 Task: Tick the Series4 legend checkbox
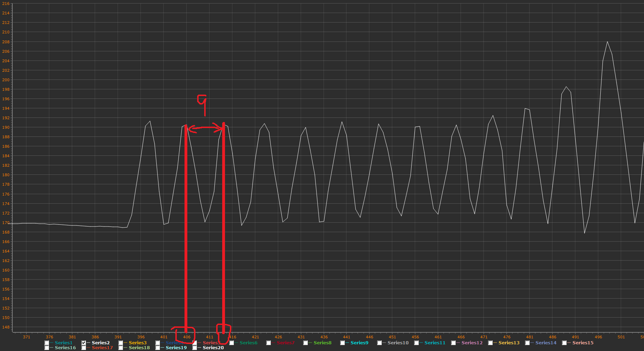coord(158,343)
